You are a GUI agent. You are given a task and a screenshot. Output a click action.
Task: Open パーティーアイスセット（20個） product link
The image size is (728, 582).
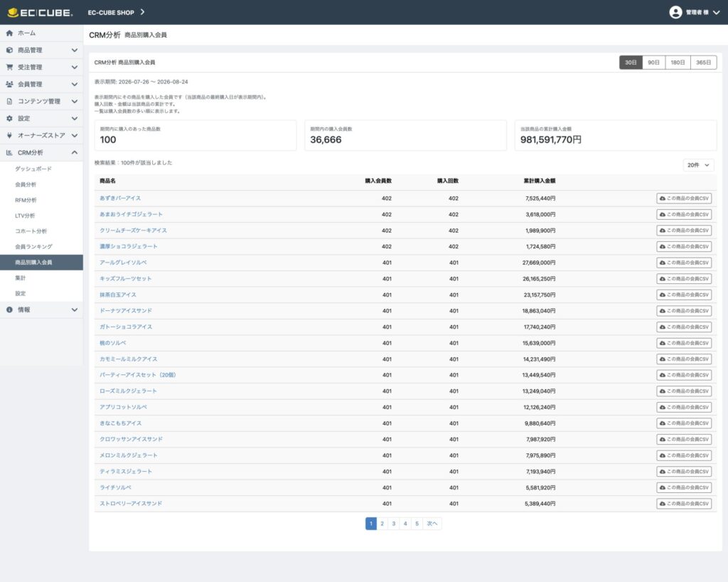click(x=137, y=375)
